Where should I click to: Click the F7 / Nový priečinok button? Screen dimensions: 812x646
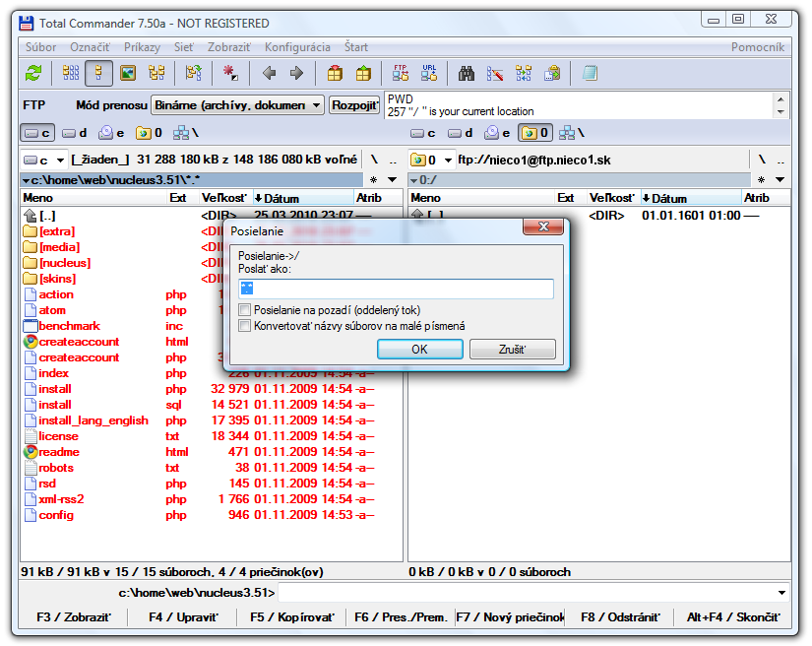click(511, 617)
